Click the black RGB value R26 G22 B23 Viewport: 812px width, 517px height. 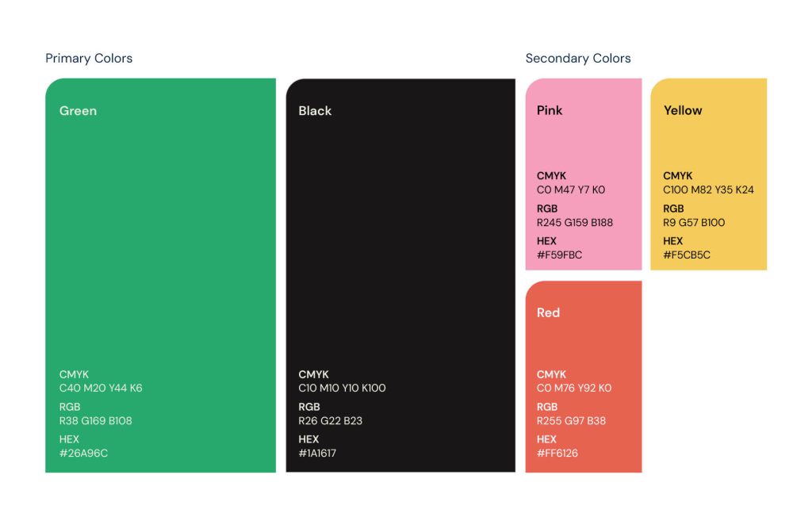[330, 421]
